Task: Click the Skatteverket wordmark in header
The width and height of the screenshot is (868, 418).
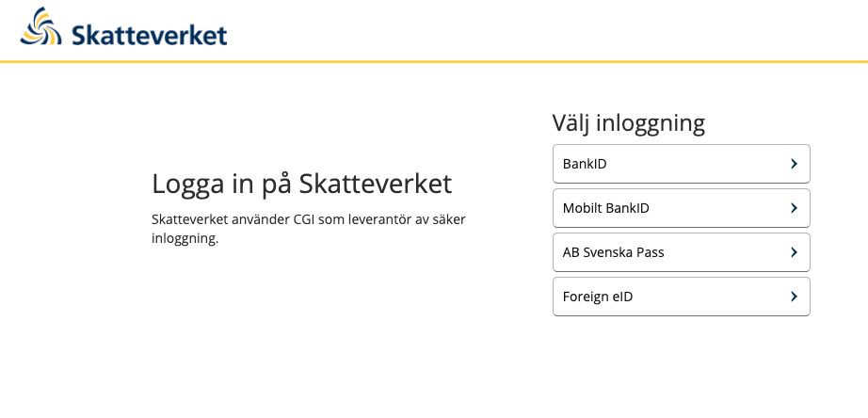Action: coord(149,34)
